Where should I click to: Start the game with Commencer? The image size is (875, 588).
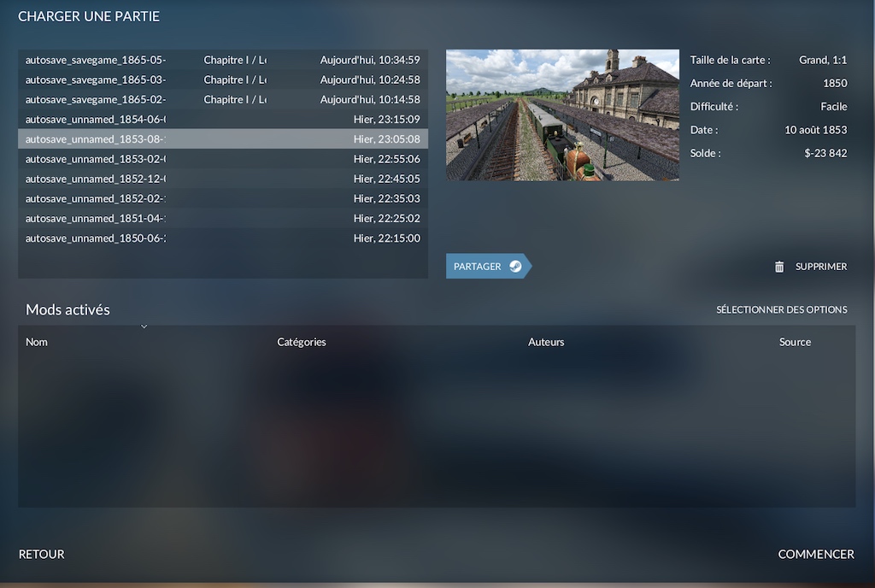pos(816,554)
